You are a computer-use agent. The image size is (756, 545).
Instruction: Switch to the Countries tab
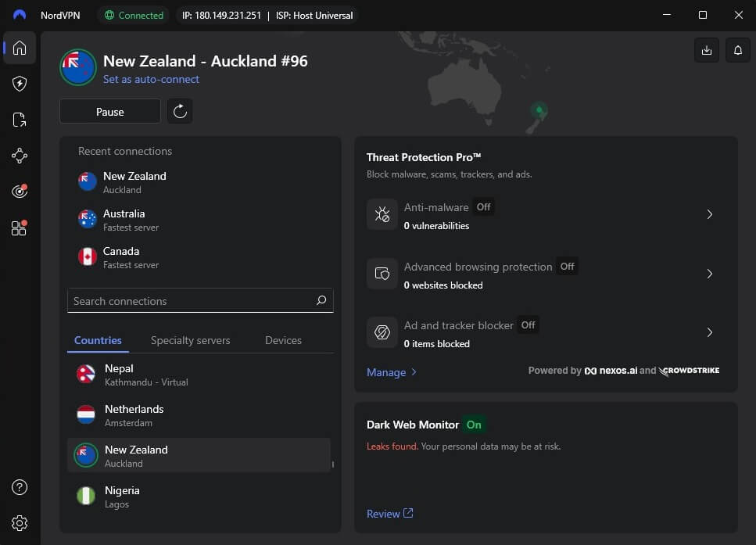tap(98, 340)
